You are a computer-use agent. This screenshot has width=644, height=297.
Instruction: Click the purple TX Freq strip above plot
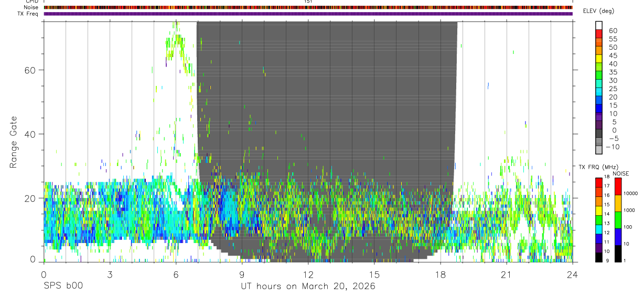click(x=308, y=14)
